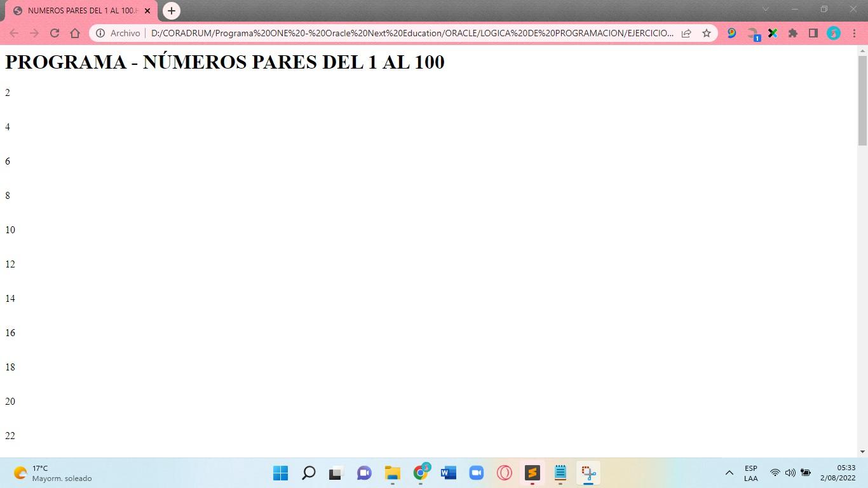Open the Extensions puzzle piece menu
Image resolution: width=868 pixels, height=488 pixels.
point(792,32)
